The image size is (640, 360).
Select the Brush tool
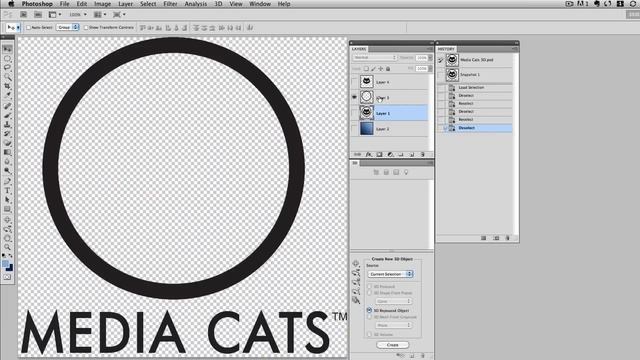(x=7, y=116)
